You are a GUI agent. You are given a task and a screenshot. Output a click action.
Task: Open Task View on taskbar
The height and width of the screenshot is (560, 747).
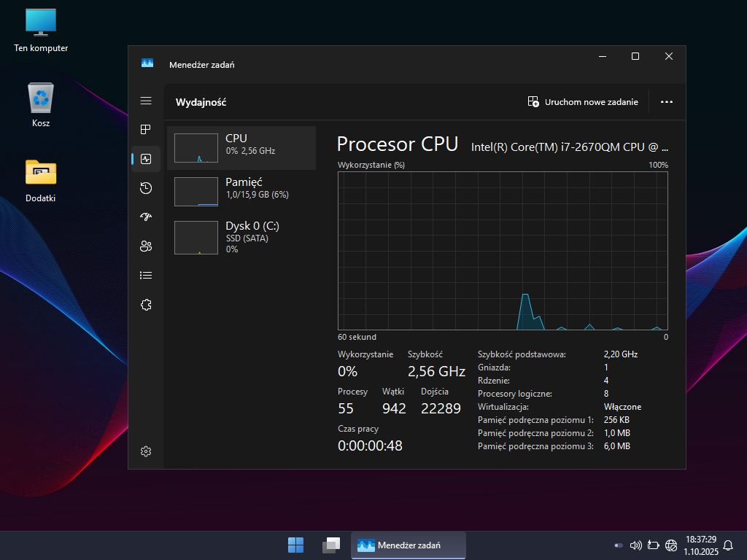(331, 545)
